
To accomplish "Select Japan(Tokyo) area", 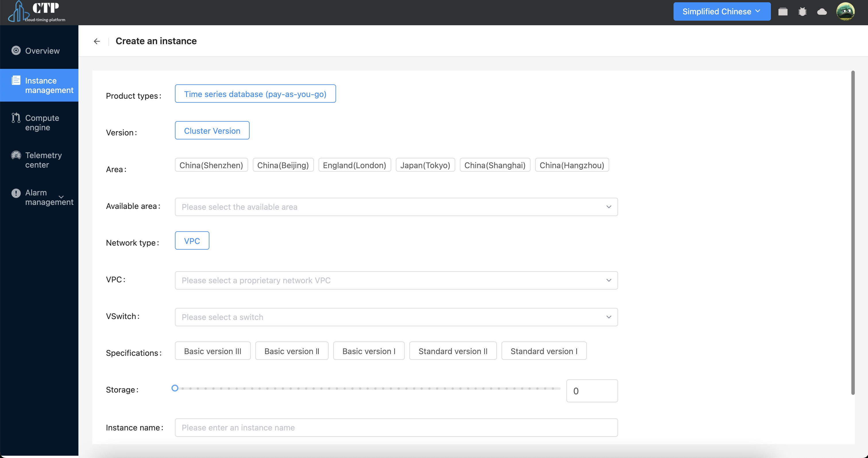I will pyautogui.click(x=425, y=165).
